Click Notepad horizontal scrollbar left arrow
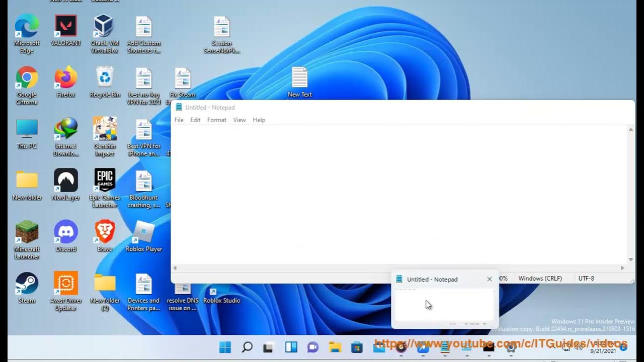 (175, 268)
